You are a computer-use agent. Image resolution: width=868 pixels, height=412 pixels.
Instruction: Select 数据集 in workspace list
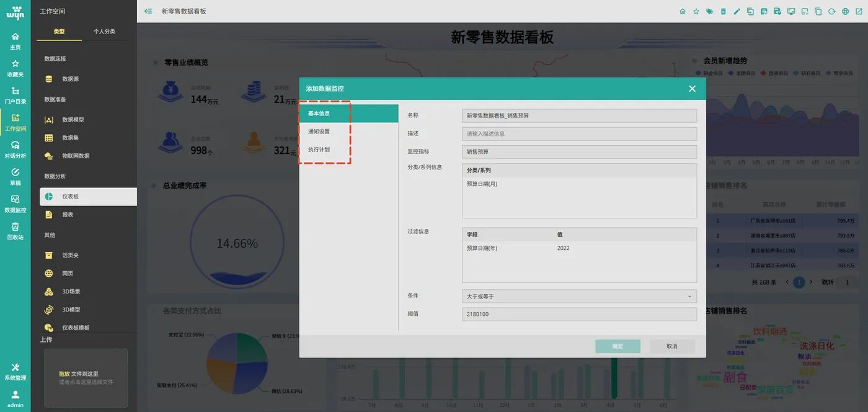[x=87, y=138]
